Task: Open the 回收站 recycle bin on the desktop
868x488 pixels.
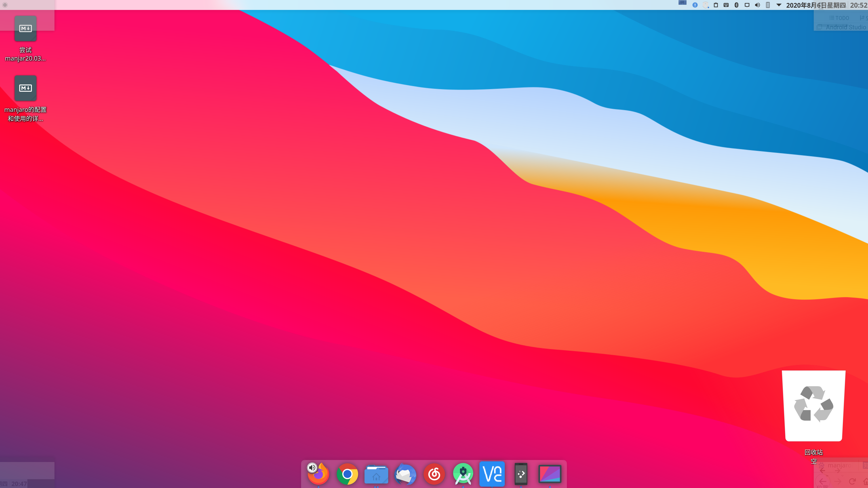Action: click(x=814, y=405)
